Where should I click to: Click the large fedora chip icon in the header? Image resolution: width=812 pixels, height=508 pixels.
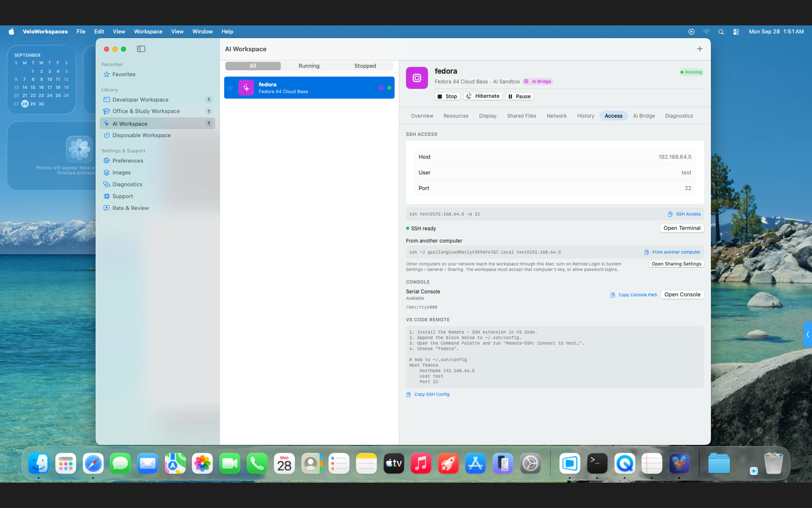pos(417,78)
